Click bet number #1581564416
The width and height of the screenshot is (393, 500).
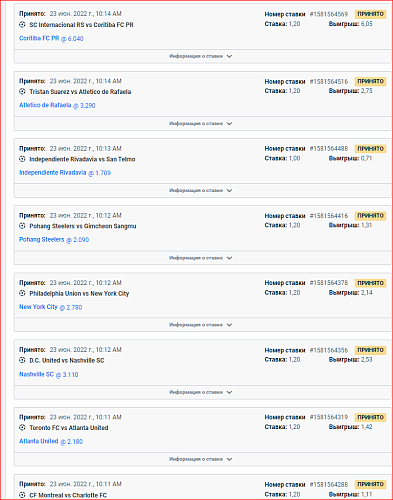[x=329, y=216]
